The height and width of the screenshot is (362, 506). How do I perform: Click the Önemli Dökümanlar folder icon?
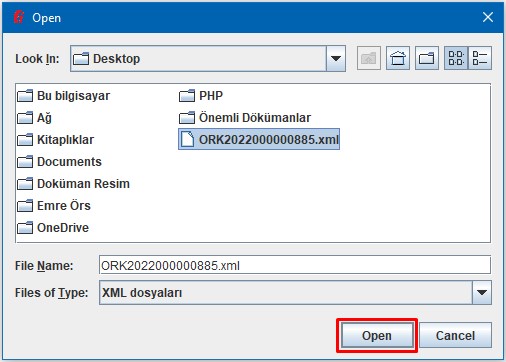click(x=187, y=118)
